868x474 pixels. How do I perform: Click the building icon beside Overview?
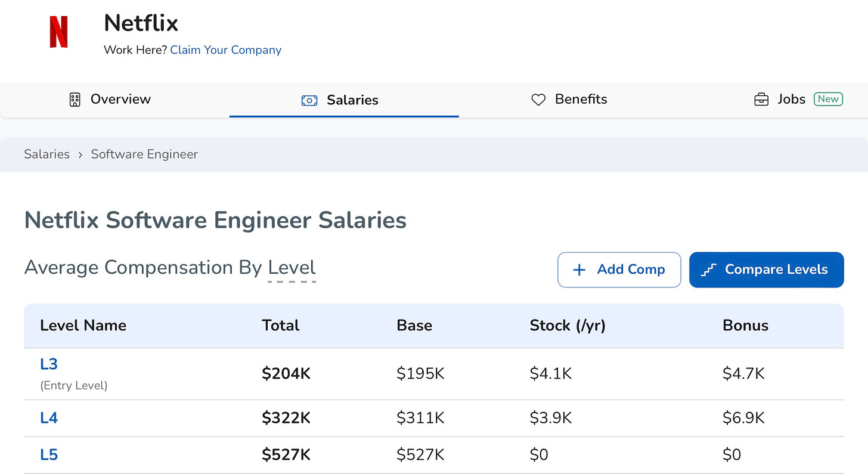point(75,100)
